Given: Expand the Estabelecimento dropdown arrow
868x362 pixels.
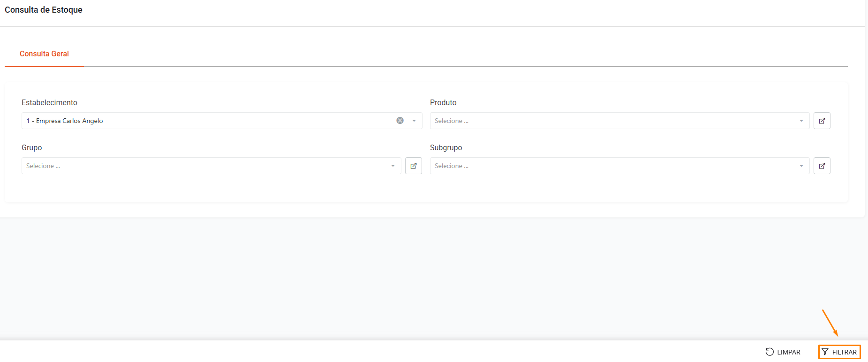Looking at the screenshot, I should [414, 121].
